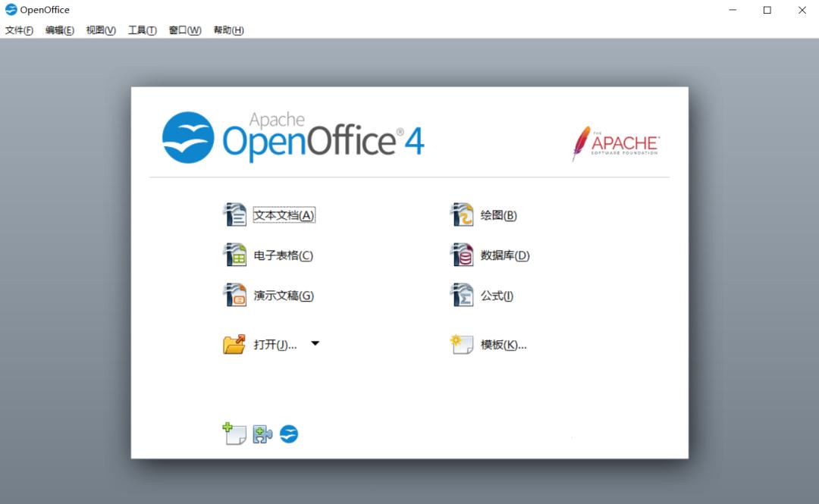Click the OpenOffice icon in the title bar
819x504 pixels.
(x=11, y=9)
